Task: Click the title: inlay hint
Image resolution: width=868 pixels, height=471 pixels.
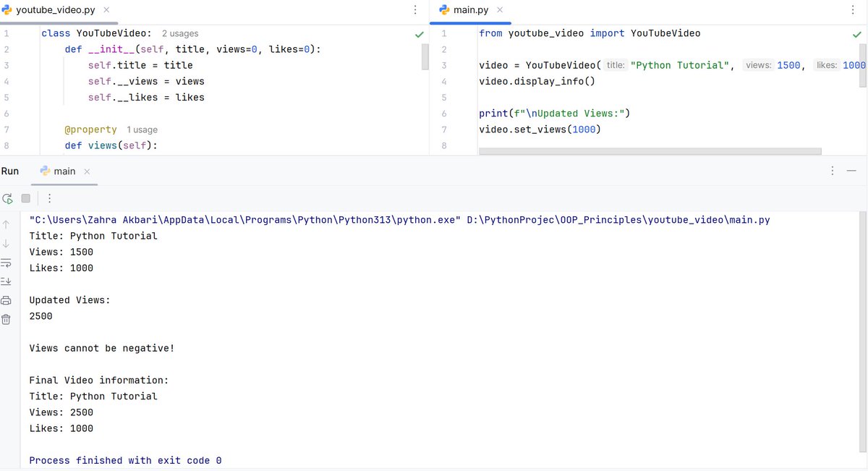Action: pos(616,65)
